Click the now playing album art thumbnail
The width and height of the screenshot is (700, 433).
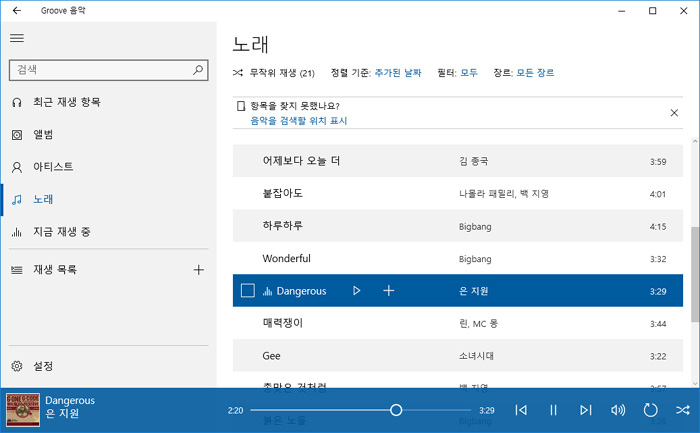pyautogui.click(x=23, y=410)
